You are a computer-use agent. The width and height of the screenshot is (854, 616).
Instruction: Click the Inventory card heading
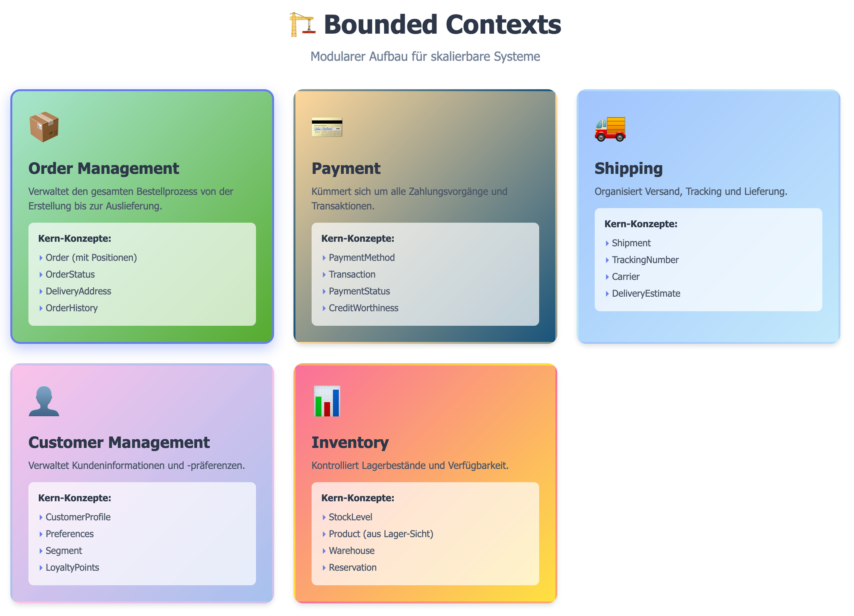pos(350,442)
